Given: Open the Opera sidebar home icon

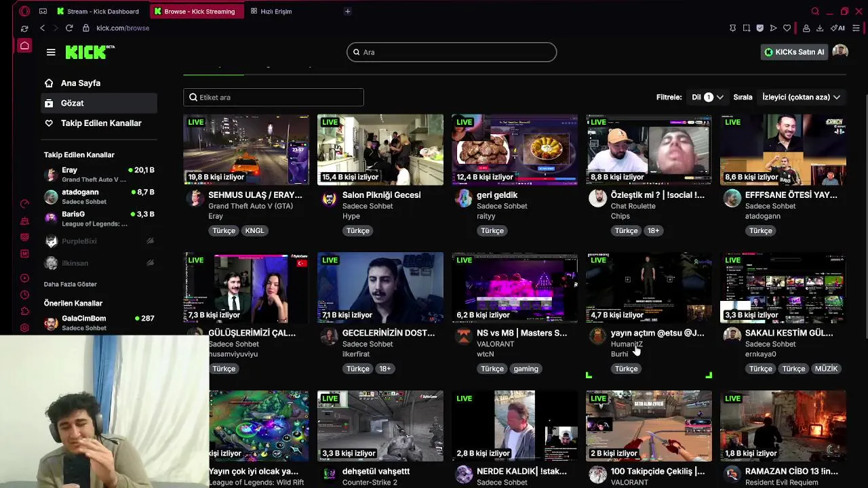Looking at the screenshot, I should (x=24, y=45).
